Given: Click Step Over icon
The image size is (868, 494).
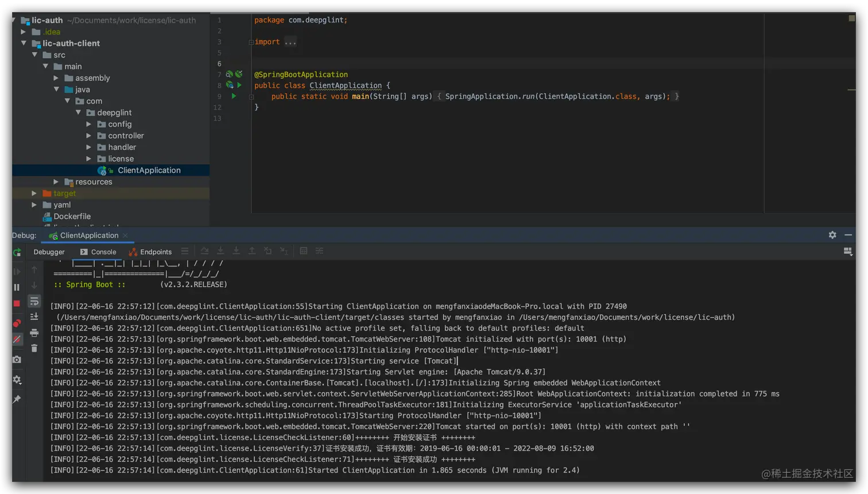Looking at the screenshot, I should pyautogui.click(x=204, y=251).
